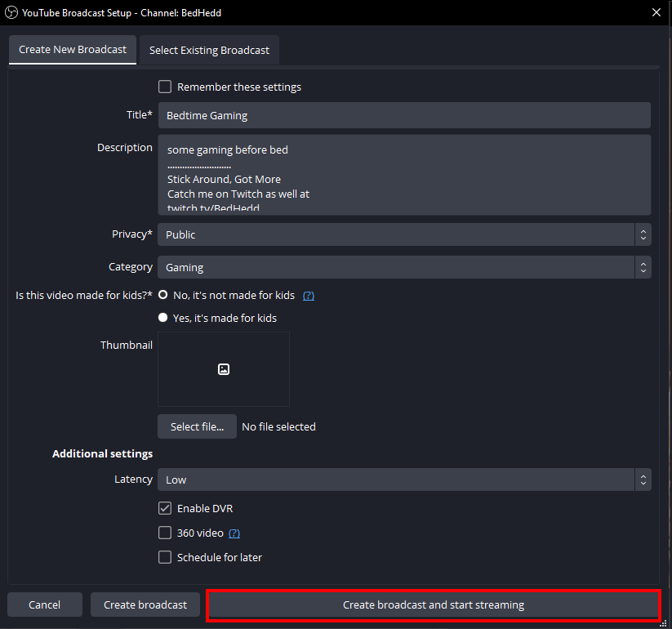Click the resize grip at dialog corner

pos(663,622)
